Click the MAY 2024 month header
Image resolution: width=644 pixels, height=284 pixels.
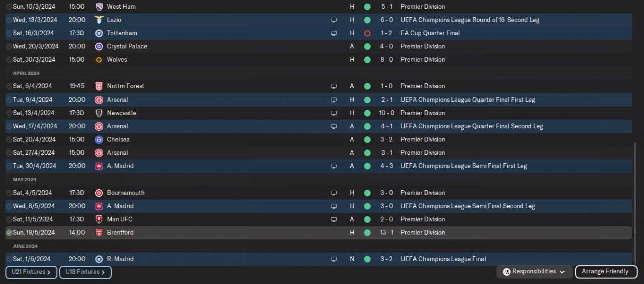point(25,180)
